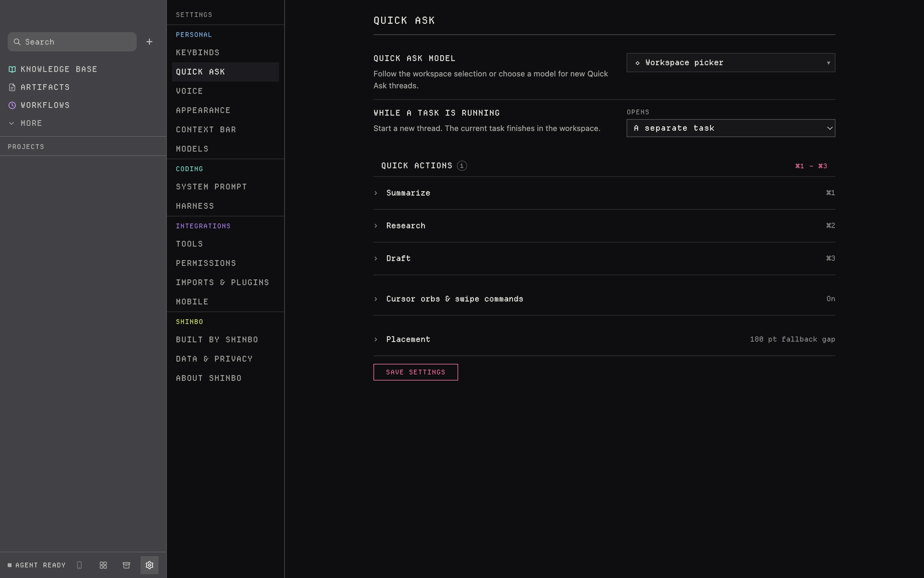The height and width of the screenshot is (578, 924).
Task: Open Keybinds settings
Action: pos(225,52)
